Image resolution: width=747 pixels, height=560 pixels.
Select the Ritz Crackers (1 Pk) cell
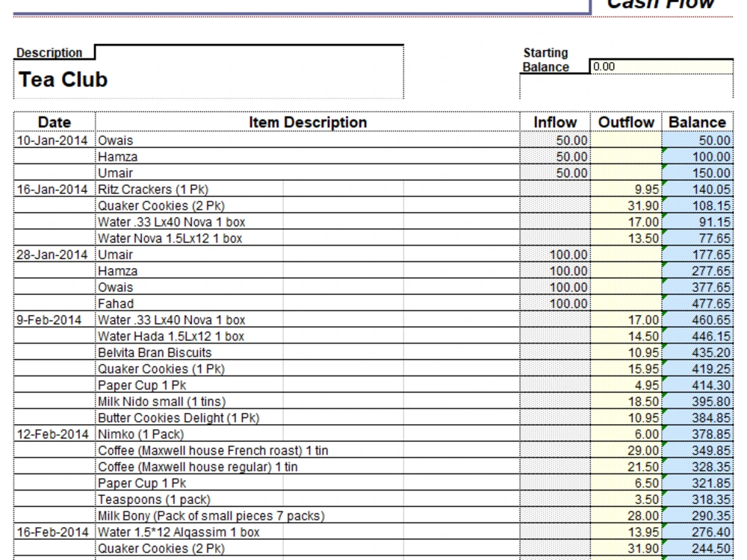point(307,190)
